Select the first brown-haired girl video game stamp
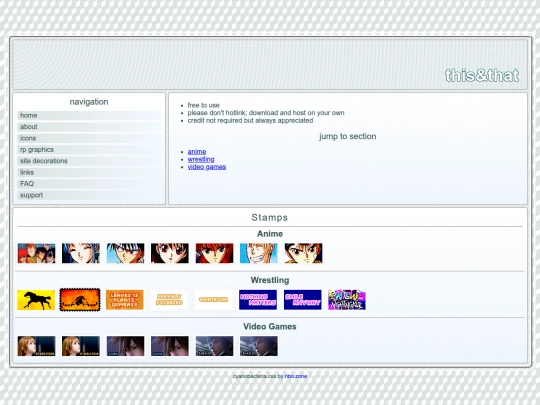Viewport: 540px width, 405px height. pyautogui.click(x=36, y=346)
